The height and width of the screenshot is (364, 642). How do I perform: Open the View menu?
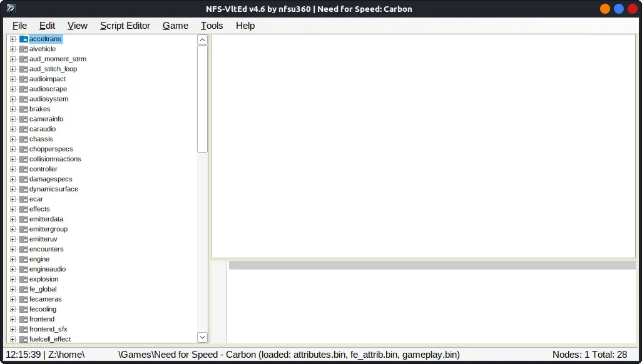(78, 26)
